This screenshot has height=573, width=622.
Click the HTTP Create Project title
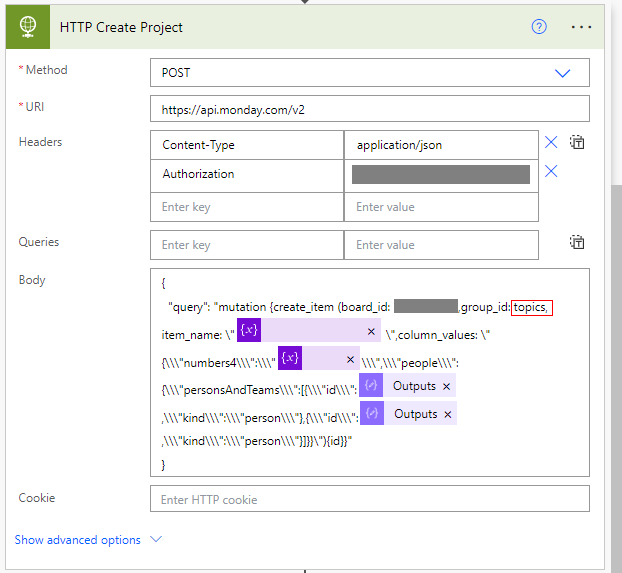coord(121,27)
